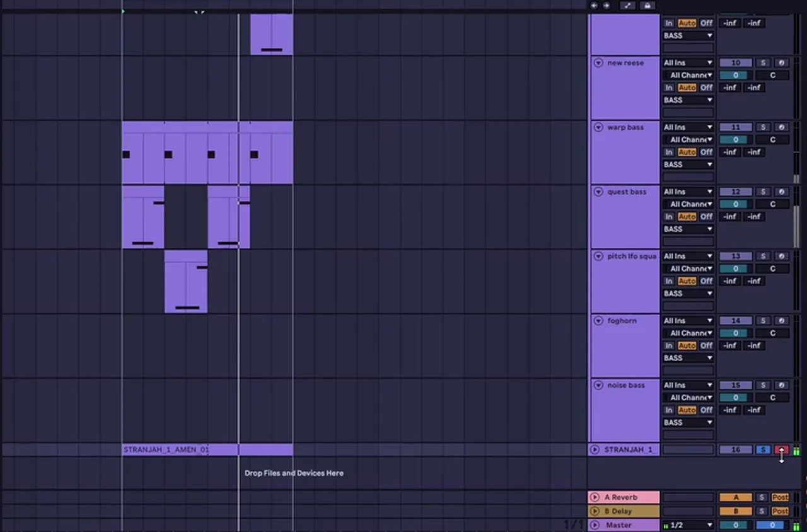Unfold the Master track
This screenshot has width=807, height=532.
click(x=595, y=524)
